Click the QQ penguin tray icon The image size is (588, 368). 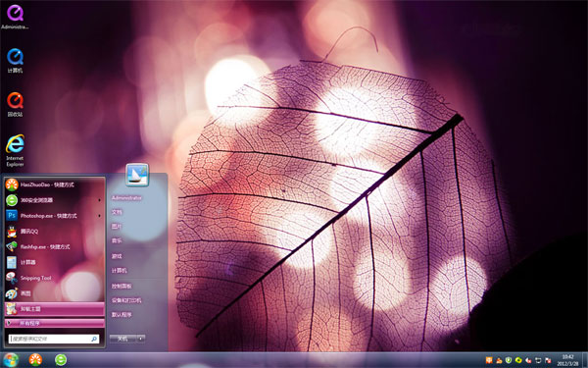click(x=499, y=360)
